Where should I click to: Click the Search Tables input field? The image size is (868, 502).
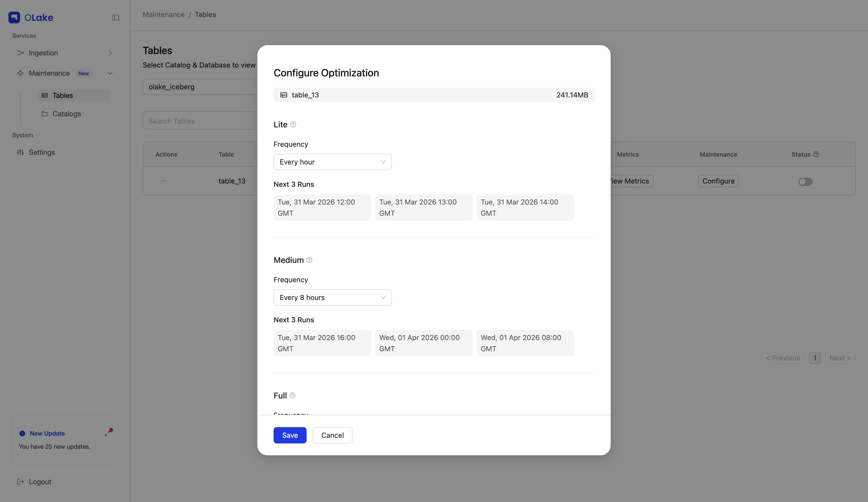click(200, 121)
